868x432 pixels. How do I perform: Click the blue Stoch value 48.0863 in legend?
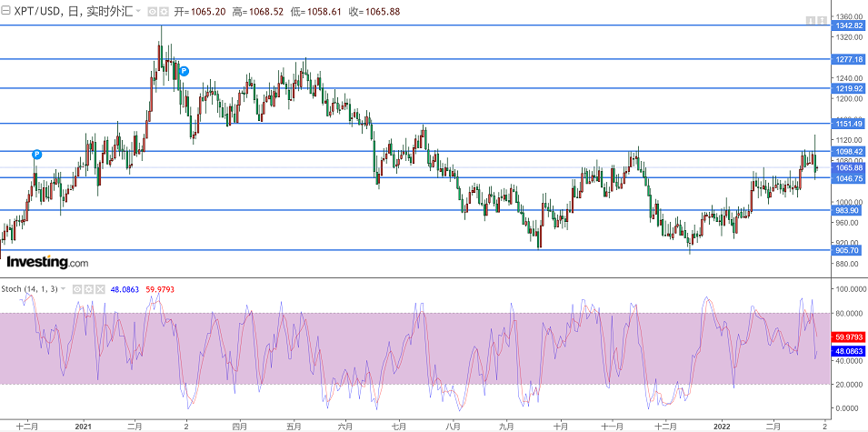[x=125, y=289]
